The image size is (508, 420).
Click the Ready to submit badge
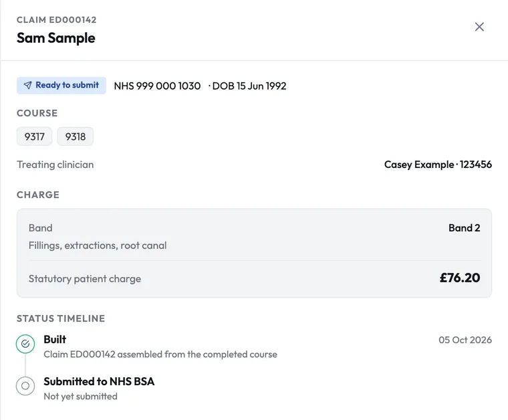[61, 86]
